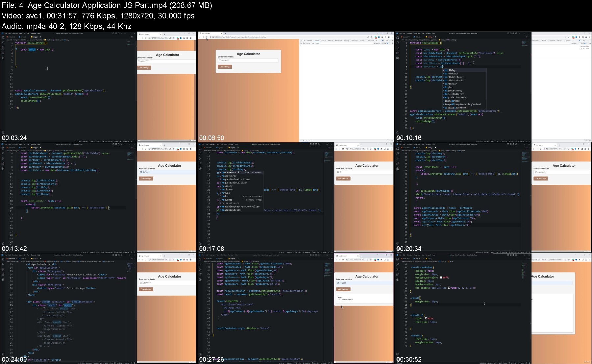Viewport: 592px width, 364px height.
Task: Click VS Code Explorer icon in the 00:30:52 frame
Action: tap(397, 259)
